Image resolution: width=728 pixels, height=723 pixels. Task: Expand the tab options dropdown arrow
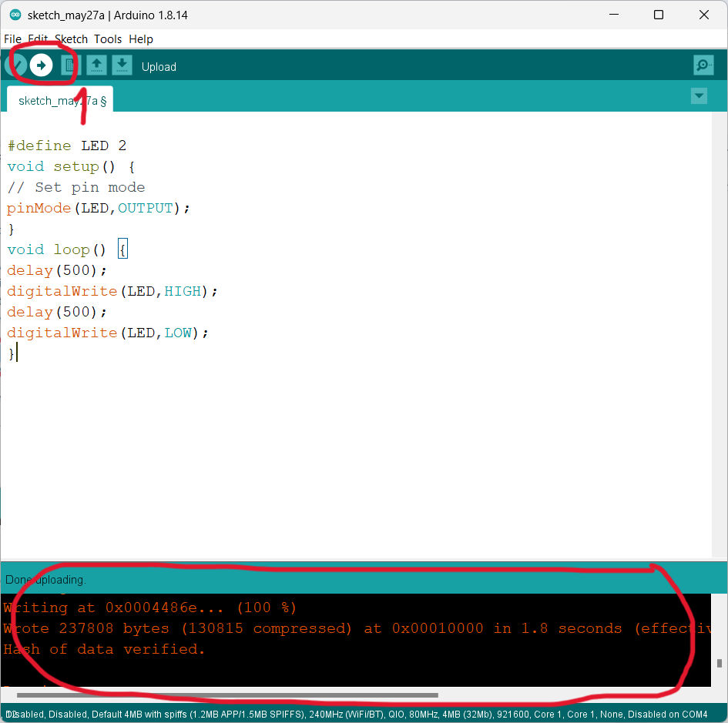(x=699, y=96)
